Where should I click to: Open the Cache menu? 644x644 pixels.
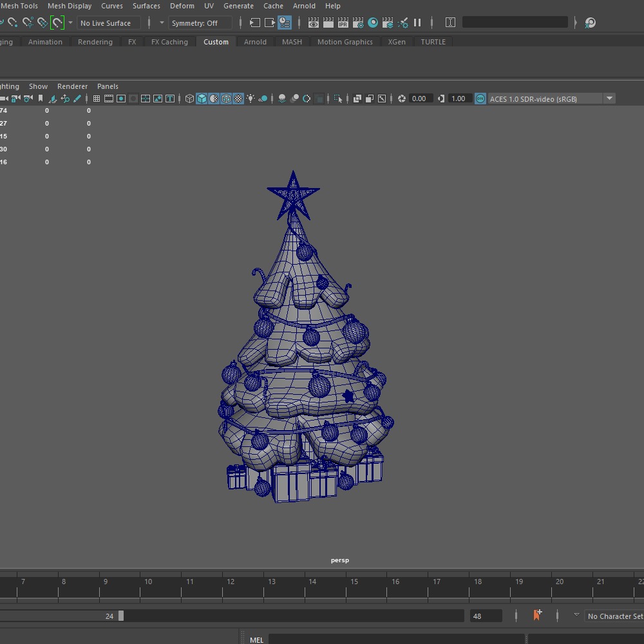[x=273, y=6]
